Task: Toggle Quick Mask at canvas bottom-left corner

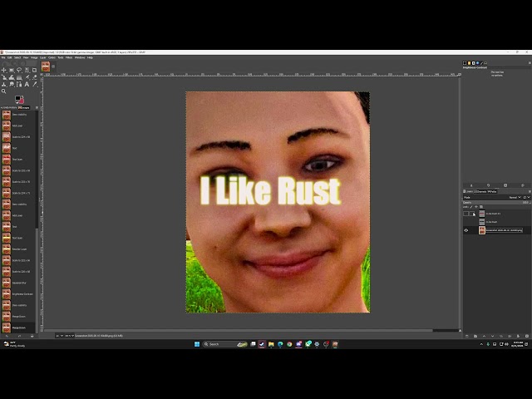Action: (42, 330)
